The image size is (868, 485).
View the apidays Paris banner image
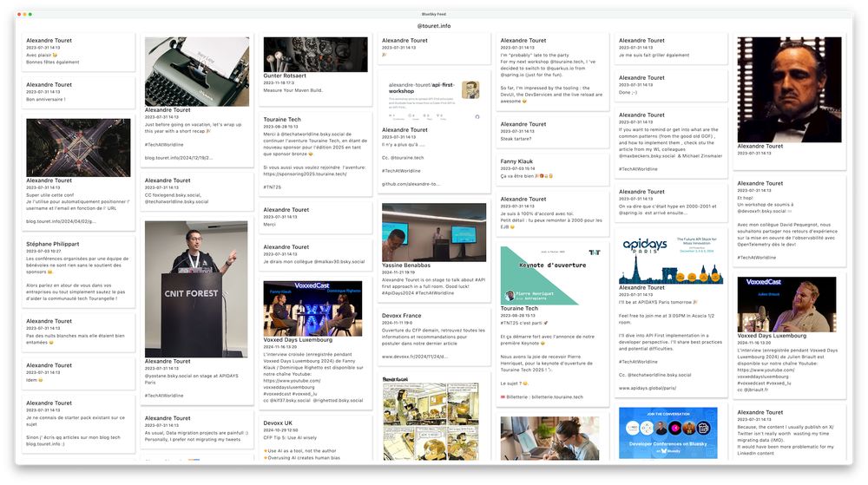(670, 259)
